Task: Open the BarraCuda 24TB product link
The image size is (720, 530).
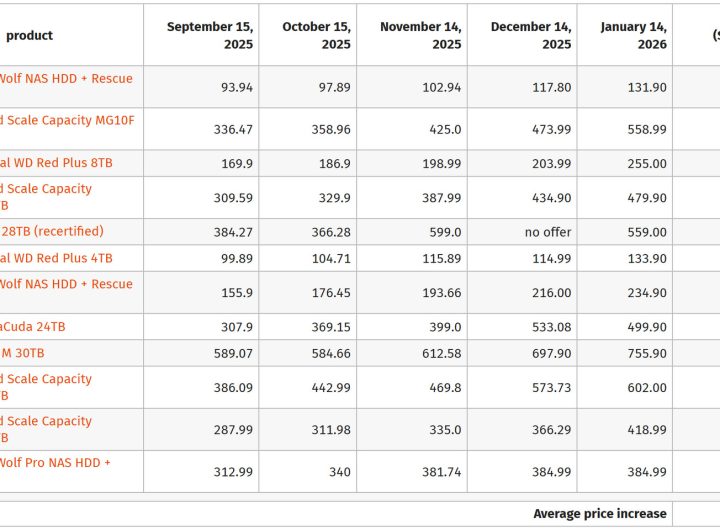Action: pyautogui.click(x=33, y=326)
